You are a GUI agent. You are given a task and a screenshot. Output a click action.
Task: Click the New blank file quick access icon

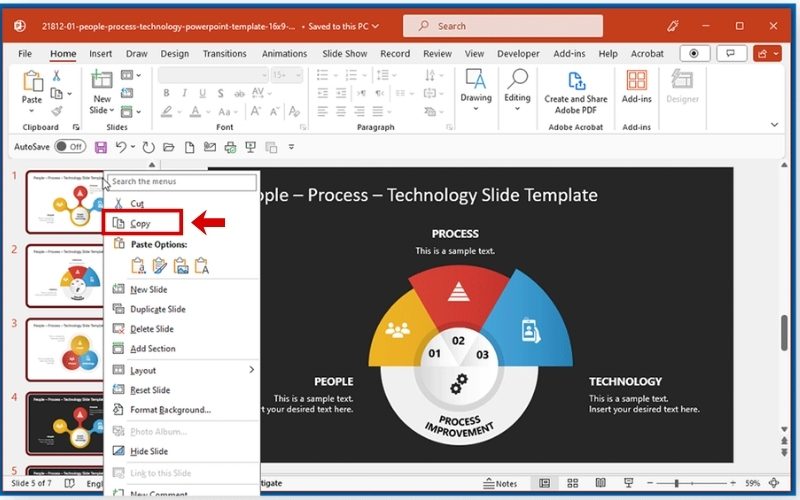point(189,147)
